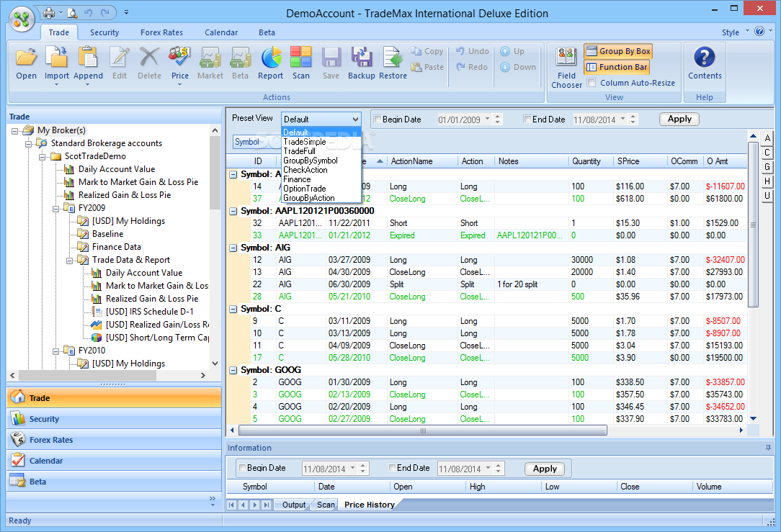Switch to the Output bottom tab
Viewport: 781px width, 532px height.
pyautogui.click(x=294, y=505)
